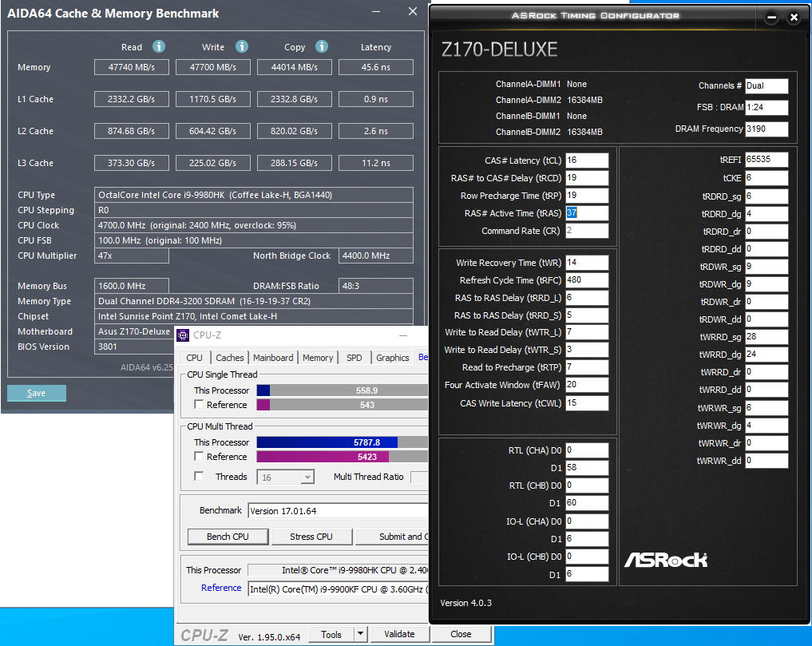Click the DRAM Frequency field
Viewport: 812px width, 646px height.
click(x=766, y=129)
